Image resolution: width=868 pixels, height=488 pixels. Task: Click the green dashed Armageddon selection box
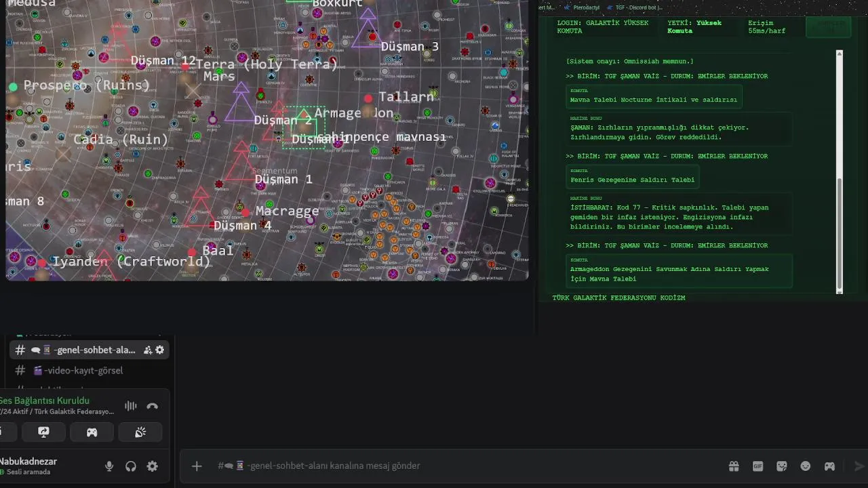[x=304, y=127]
